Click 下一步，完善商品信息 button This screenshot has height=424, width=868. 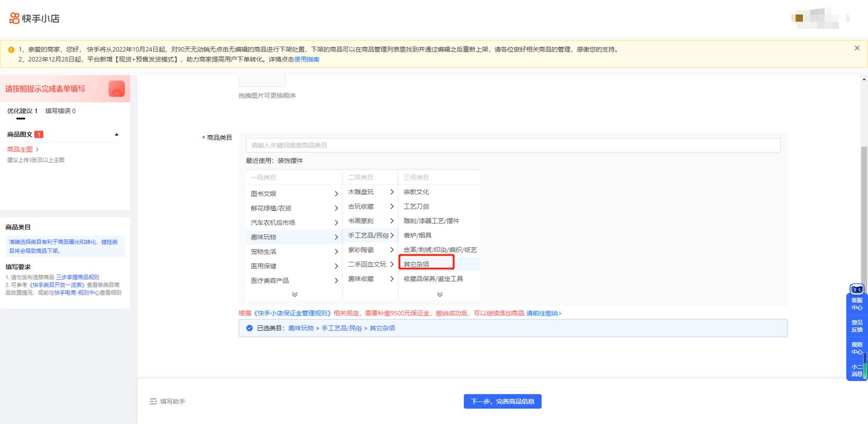pyautogui.click(x=503, y=401)
